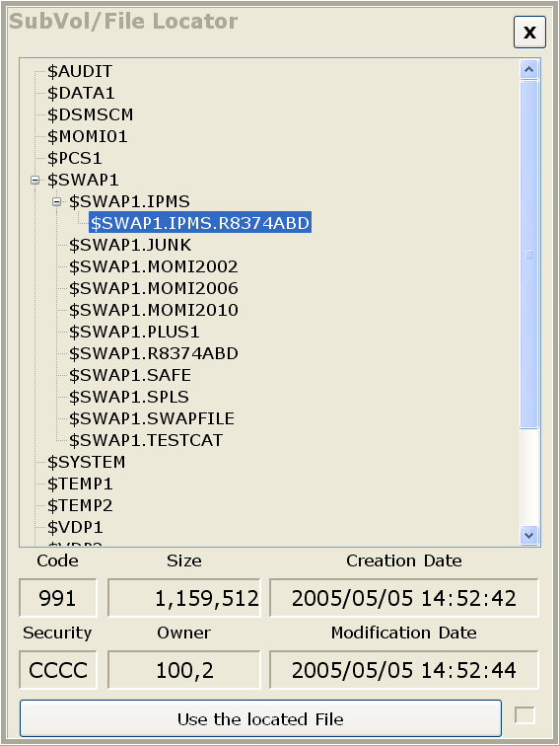
Task: Click the Creation Date field
Action: tap(403, 598)
